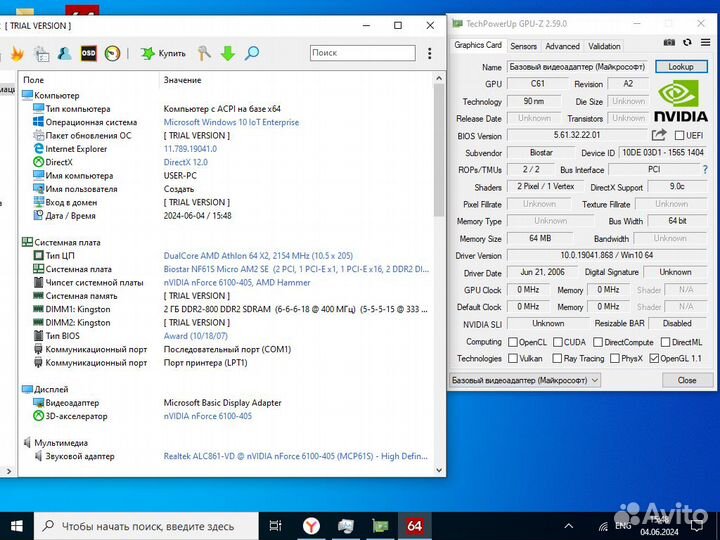Image resolution: width=720 pixels, height=540 pixels.
Task: Select the Видеоадаптер row
Action: pos(226,403)
